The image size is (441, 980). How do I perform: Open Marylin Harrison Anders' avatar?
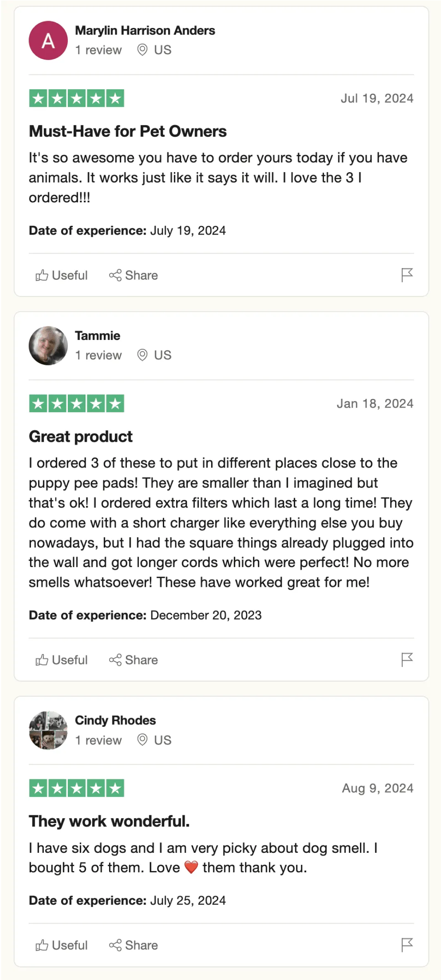[x=48, y=40]
